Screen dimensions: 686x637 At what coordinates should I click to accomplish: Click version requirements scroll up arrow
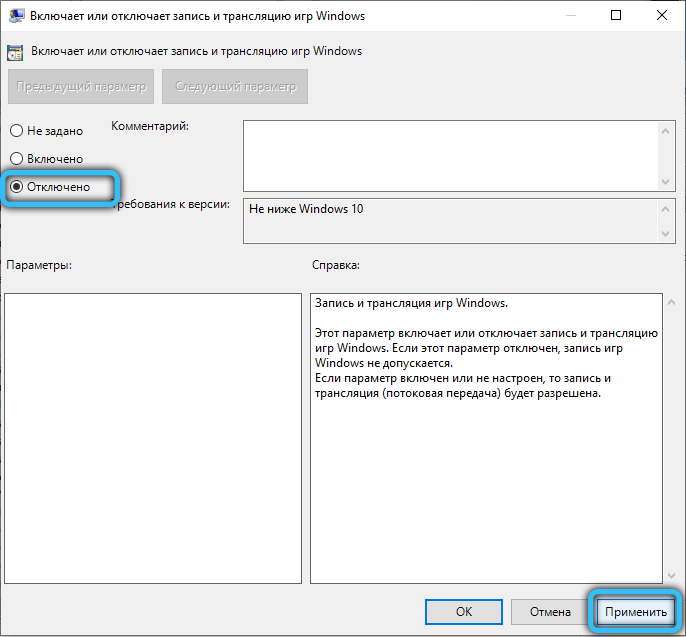click(x=665, y=209)
